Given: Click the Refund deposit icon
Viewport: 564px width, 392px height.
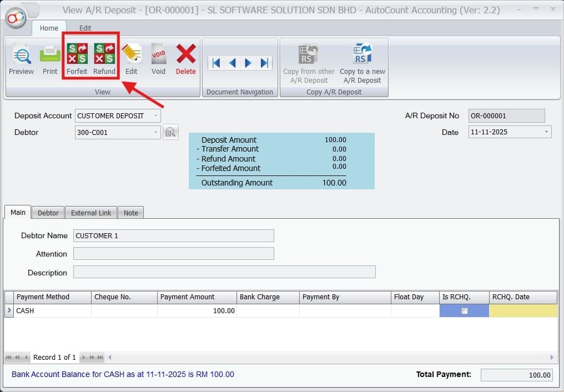Looking at the screenshot, I should coord(104,59).
